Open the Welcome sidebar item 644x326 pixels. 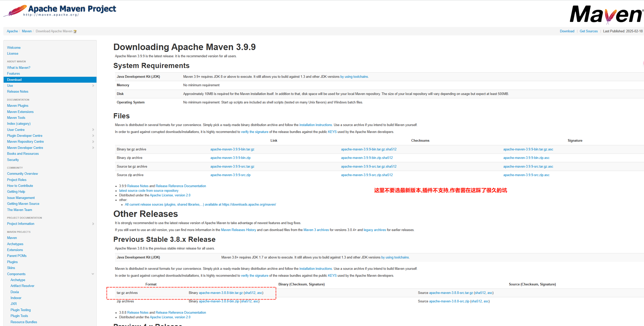coord(14,48)
